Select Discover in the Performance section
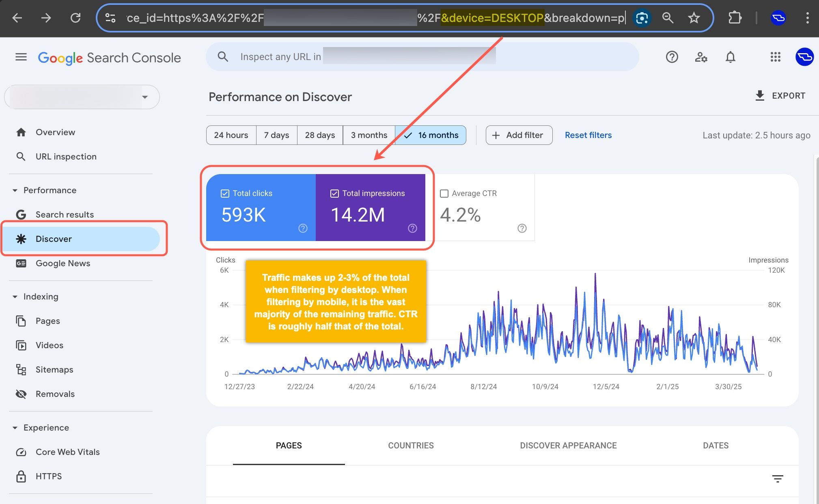 54,239
